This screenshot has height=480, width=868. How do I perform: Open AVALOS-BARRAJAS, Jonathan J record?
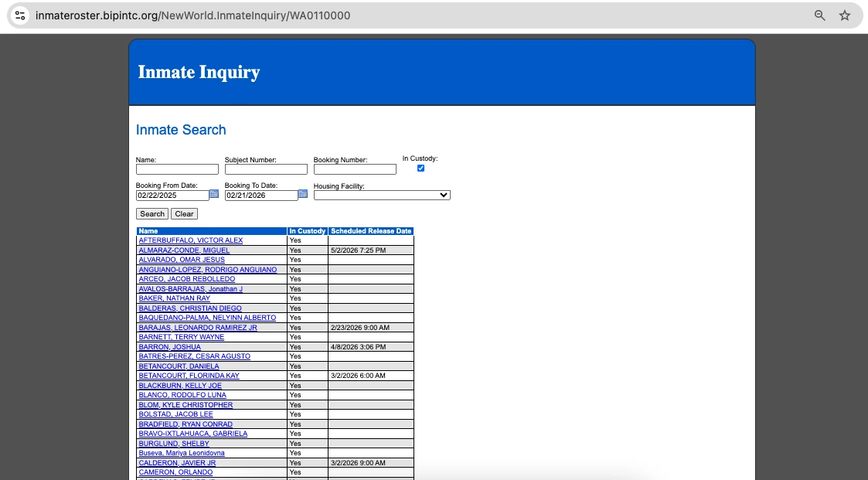(190, 289)
